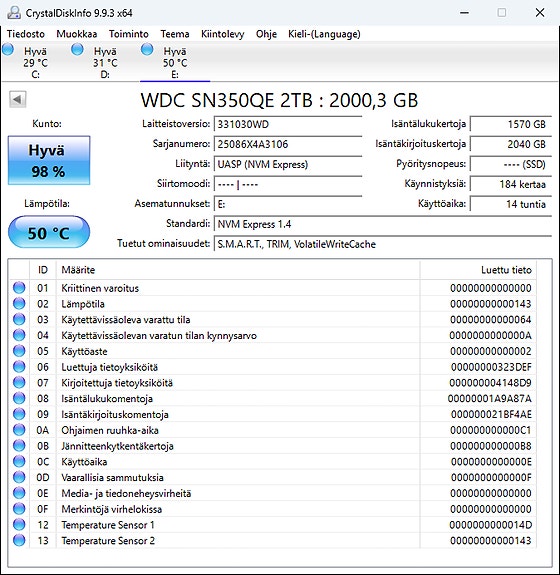Viewport: 560px width, 575px height.
Task: Click status icon of Media- ja tiedoneheysvirheitä row
Action: point(19,493)
